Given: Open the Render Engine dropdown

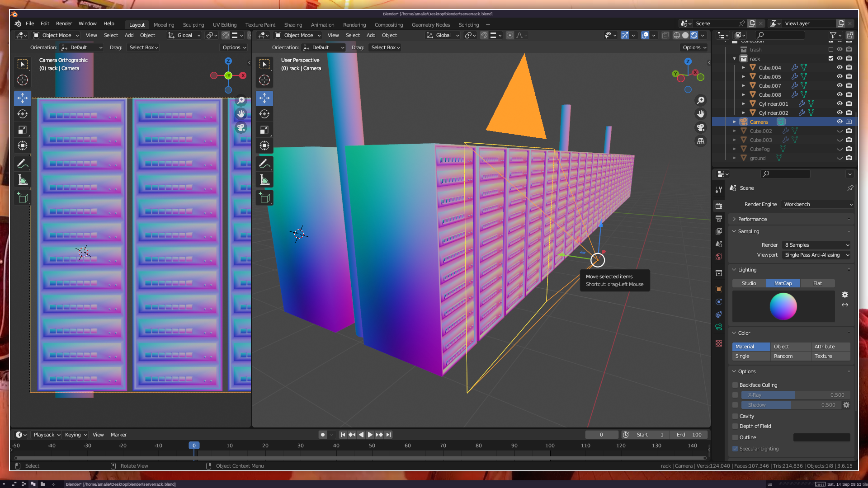Looking at the screenshot, I should (x=818, y=204).
